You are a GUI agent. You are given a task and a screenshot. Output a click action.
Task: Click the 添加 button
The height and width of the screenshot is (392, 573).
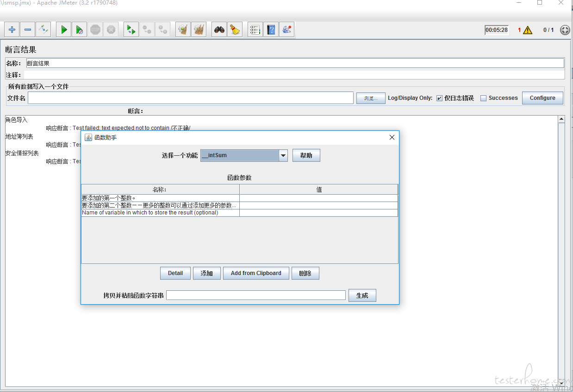tap(207, 273)
